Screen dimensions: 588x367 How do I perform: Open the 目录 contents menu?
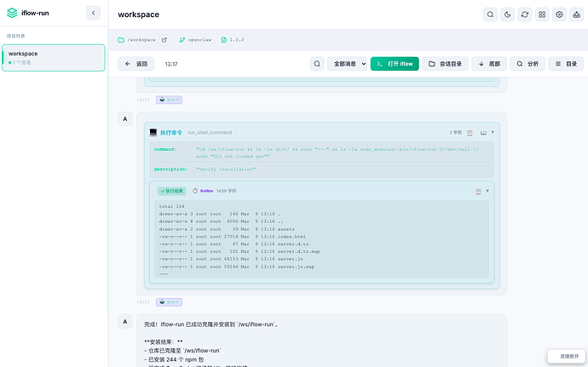pyautogui.click(x=567, y=64)
